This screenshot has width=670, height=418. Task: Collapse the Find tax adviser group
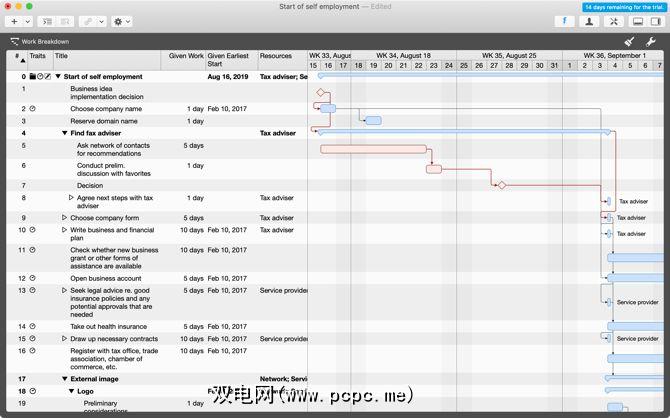tap(65, 133)
